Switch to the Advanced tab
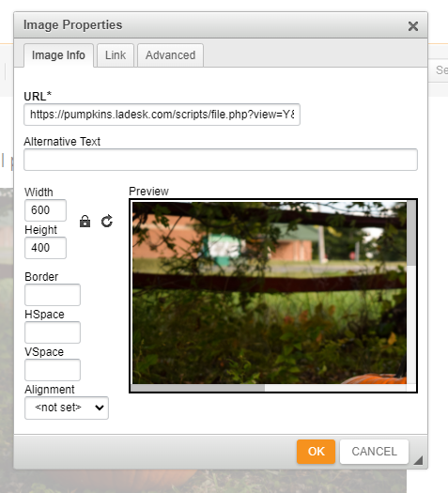Image resolution: width=448 pixels, height=493 pixels. coord(170,55)
